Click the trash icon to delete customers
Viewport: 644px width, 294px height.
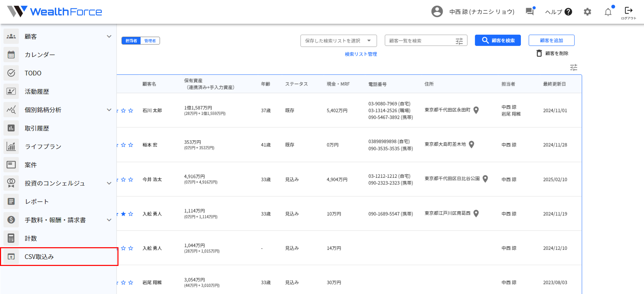(539, 53)
